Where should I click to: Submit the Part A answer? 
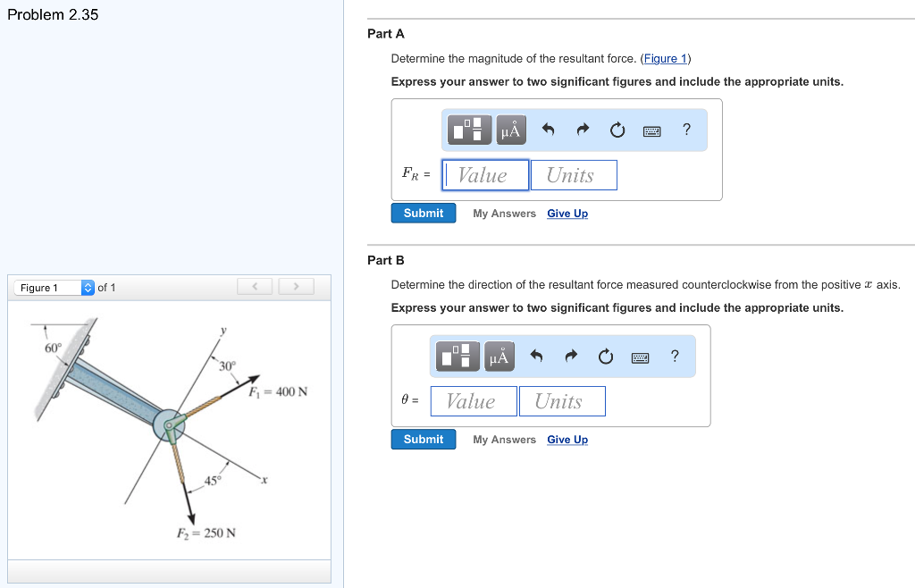tap(424, 214)
